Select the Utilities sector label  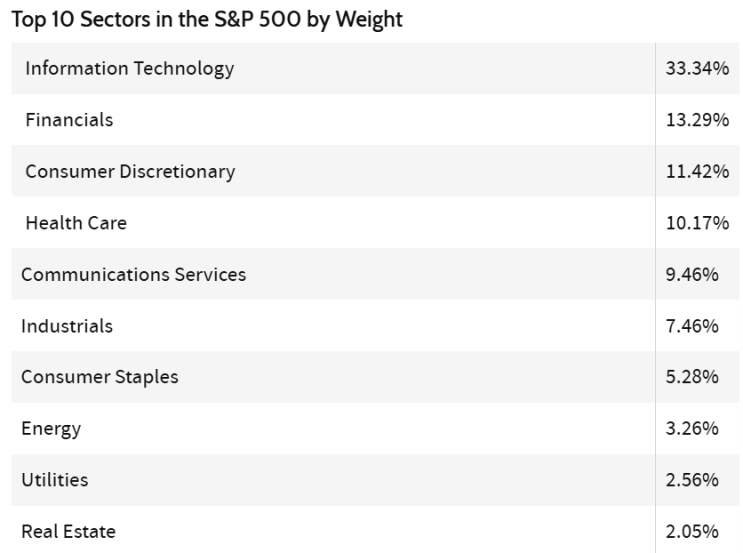55,480
